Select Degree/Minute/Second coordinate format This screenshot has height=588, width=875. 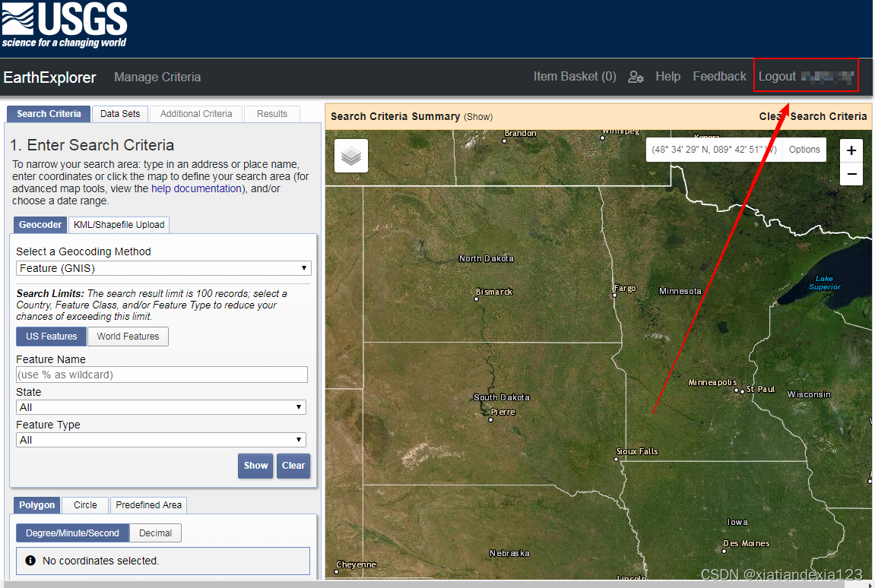coord(72,533)
